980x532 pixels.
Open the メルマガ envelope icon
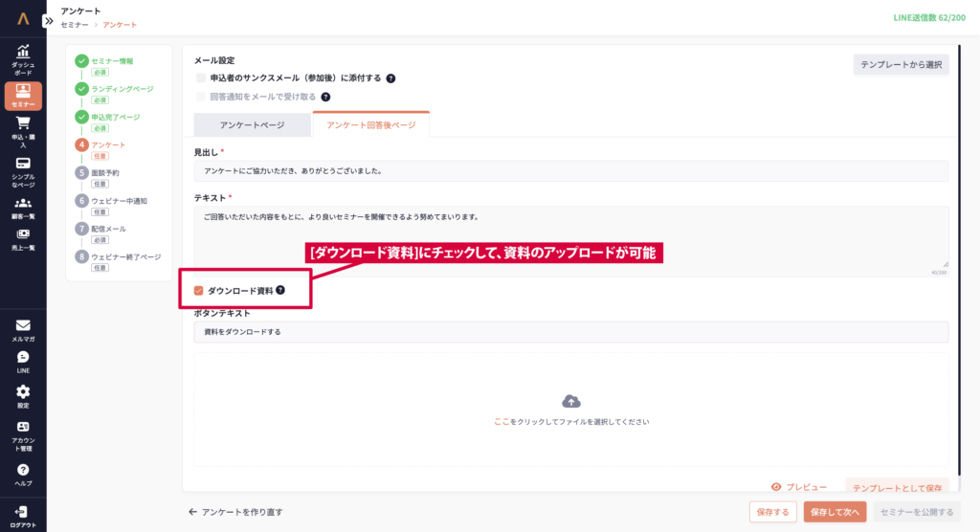click(x=23, y=325)
